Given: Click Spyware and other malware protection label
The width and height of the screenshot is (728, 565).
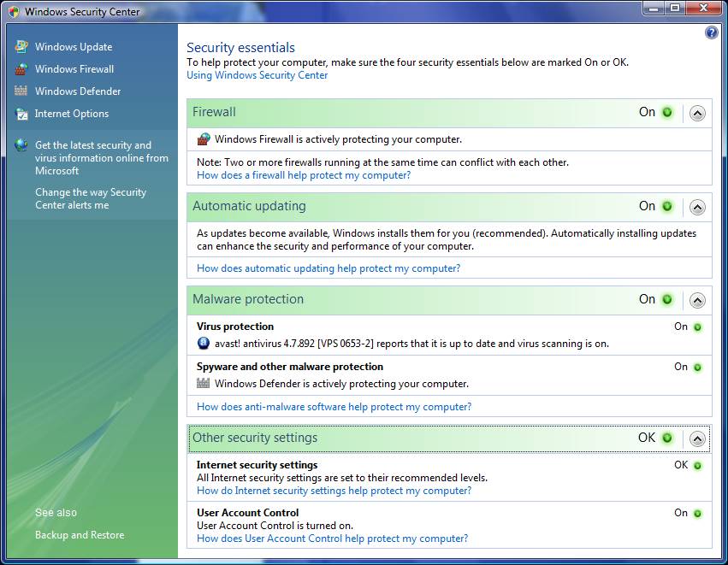Looking at the screenshot, I should (290, 367).
